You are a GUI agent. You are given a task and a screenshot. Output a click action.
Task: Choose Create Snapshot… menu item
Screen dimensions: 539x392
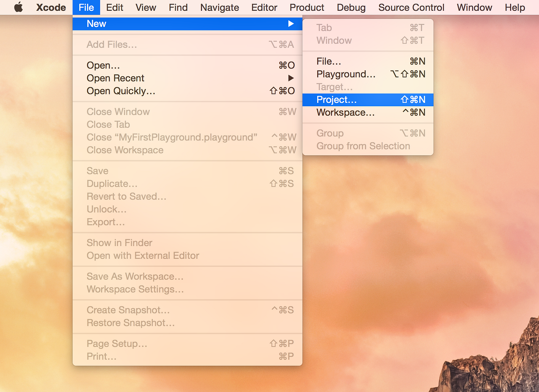pyautogui.click(x=187, y=310)
